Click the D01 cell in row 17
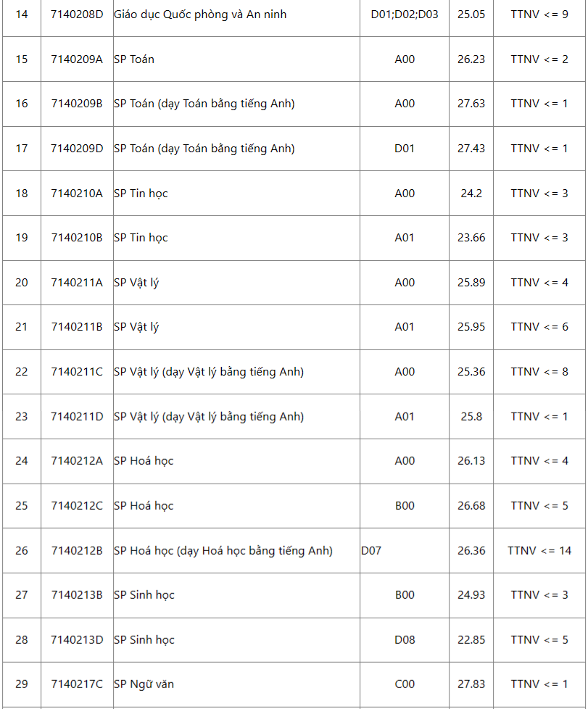The width and height of the screenshot is (588, 709). (x=405, y=149)
